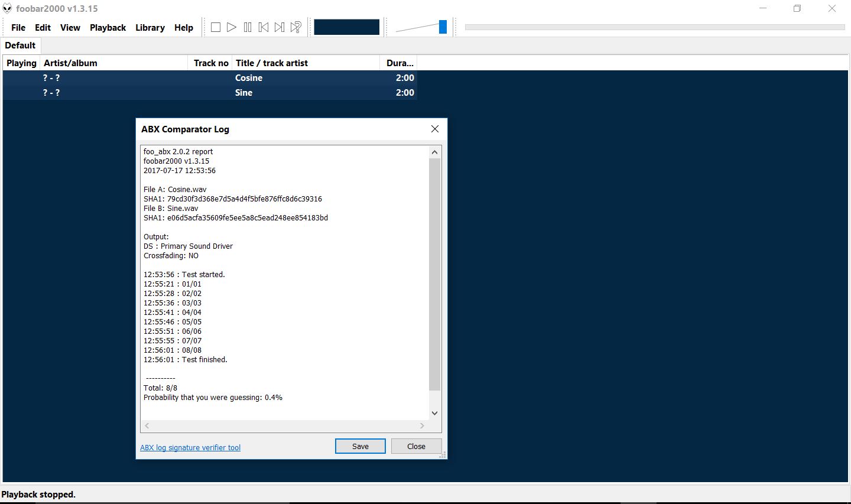The width and height of the screenshot is (851, 504).
Task: Click the 'File B: Sine.wav' line
Action: coord(171,209)
